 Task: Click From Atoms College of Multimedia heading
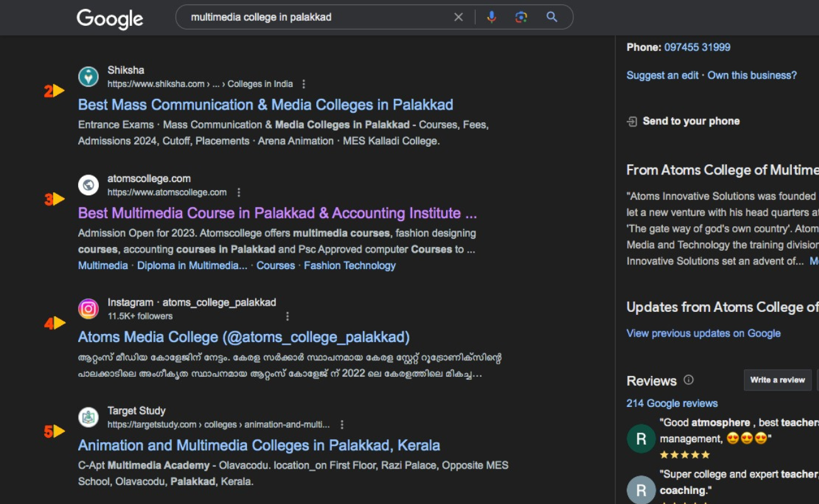click(723, 170)
